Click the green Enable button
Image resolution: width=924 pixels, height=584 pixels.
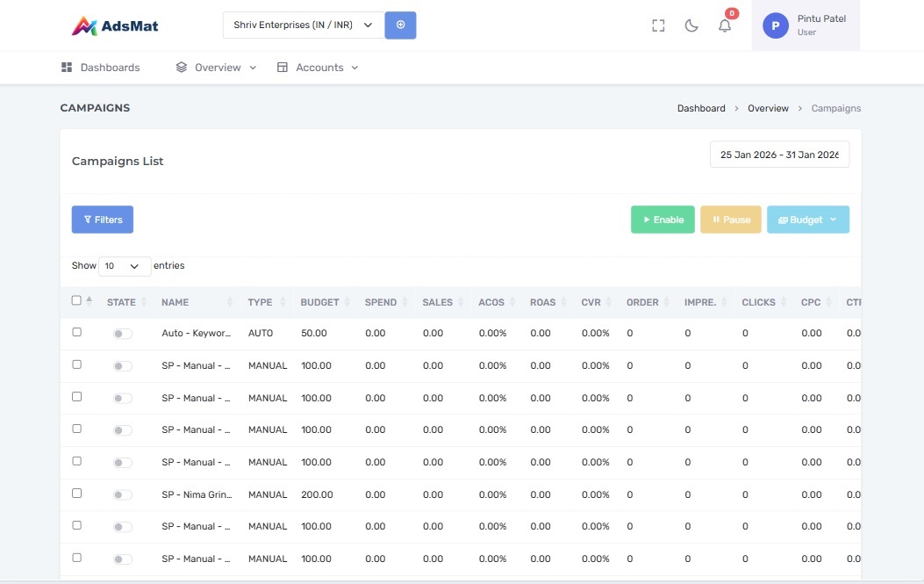(x=663, y=220)
